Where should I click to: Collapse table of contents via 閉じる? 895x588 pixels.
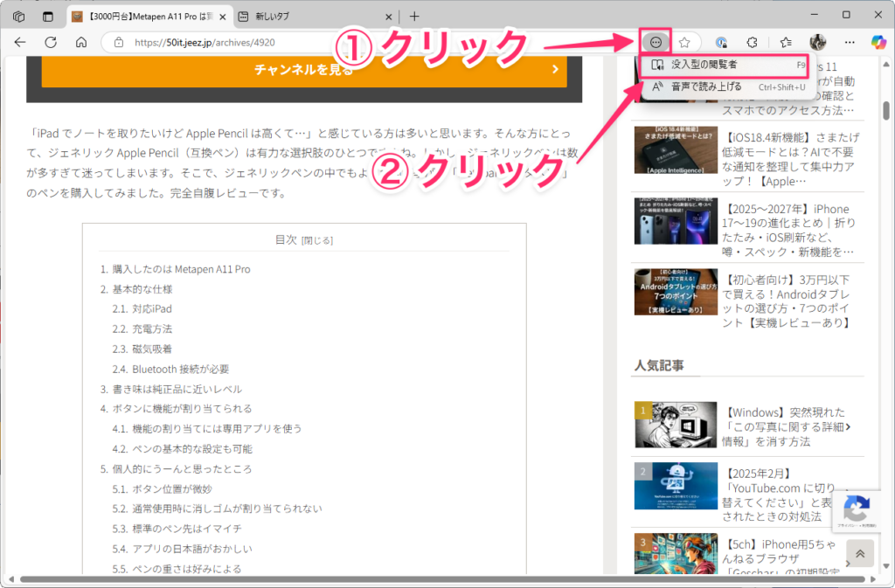317,240
